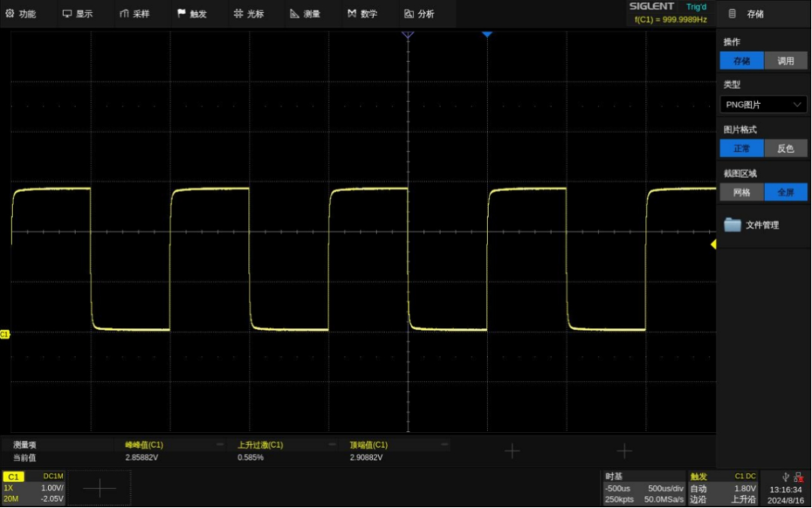Set screenshot area to 网格
Image resolution: width=812 pixels, height=508 pixels.
click(741, 193)
